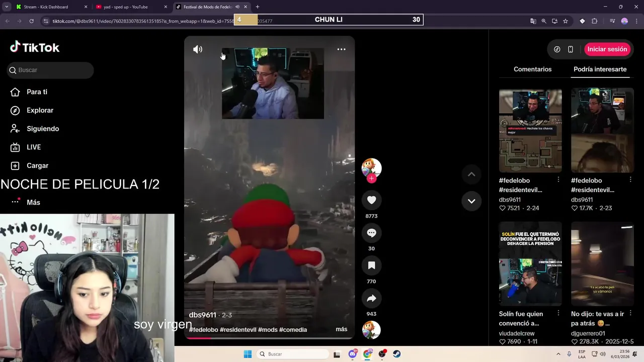This screenshot has height=362, width=644.
Task: Open the SOLÍN FUE EL QUE TERMINÓ thumbnail
Action: click(530, 264)
